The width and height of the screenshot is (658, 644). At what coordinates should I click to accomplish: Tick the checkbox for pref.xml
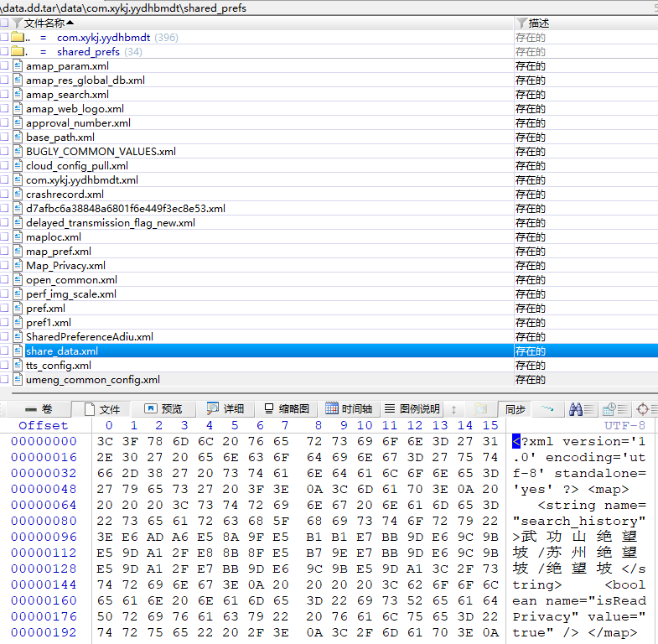tap(4, 309)
